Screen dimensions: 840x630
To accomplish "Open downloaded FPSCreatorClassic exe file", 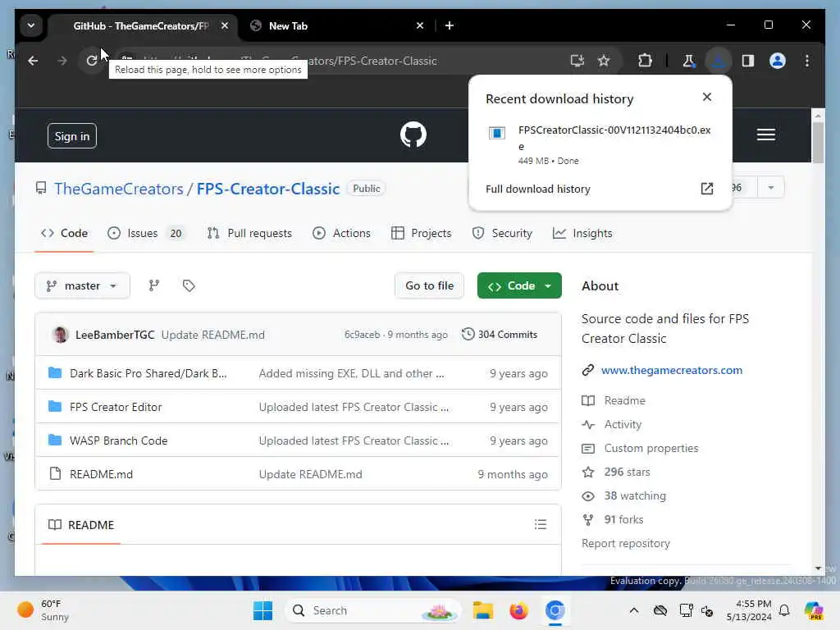I will click(x=600, y=144).
